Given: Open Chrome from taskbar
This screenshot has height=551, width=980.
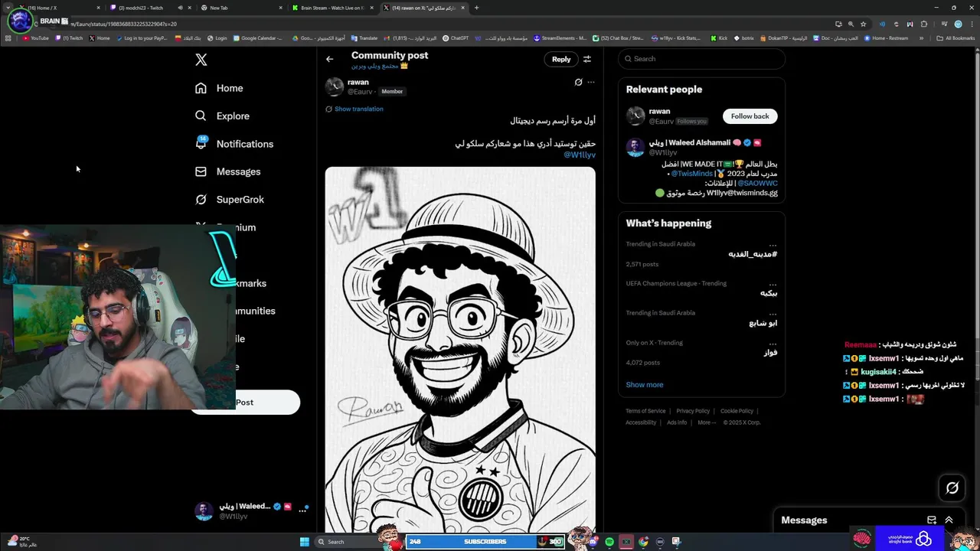Looking at the screenshot, I should [x=643, y=542].
